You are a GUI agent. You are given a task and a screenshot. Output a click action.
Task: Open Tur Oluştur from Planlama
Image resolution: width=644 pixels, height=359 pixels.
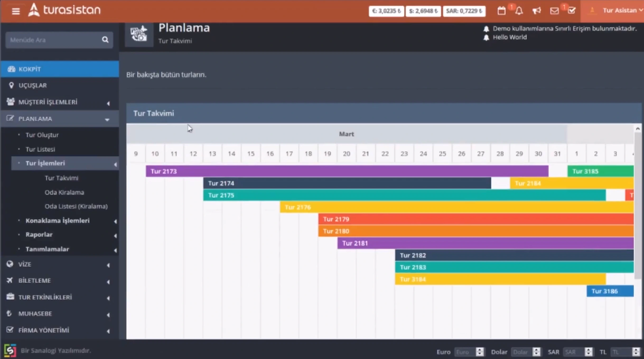tap(42, 135)
